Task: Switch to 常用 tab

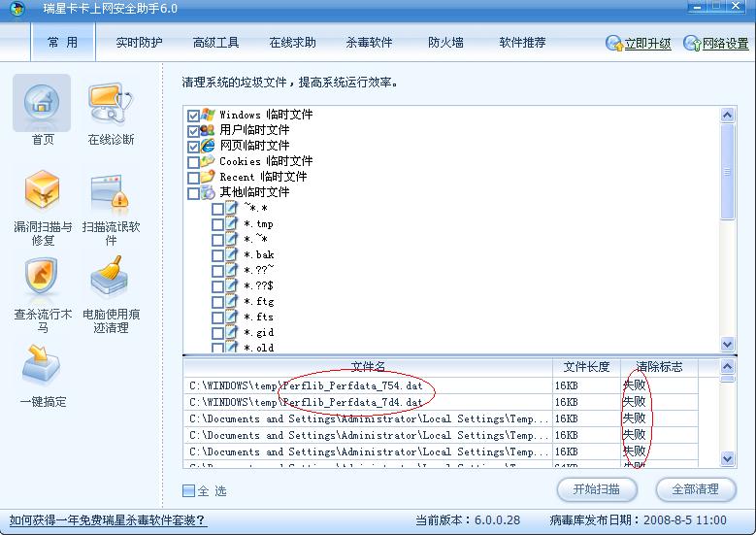Action: tap(63, 43)
